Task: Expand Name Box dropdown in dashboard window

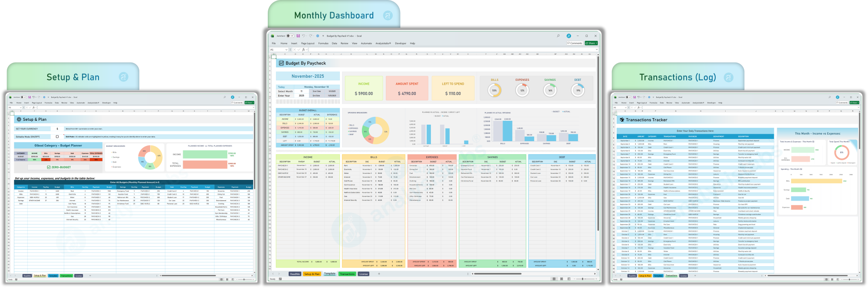Action: (x=286, y=50)
